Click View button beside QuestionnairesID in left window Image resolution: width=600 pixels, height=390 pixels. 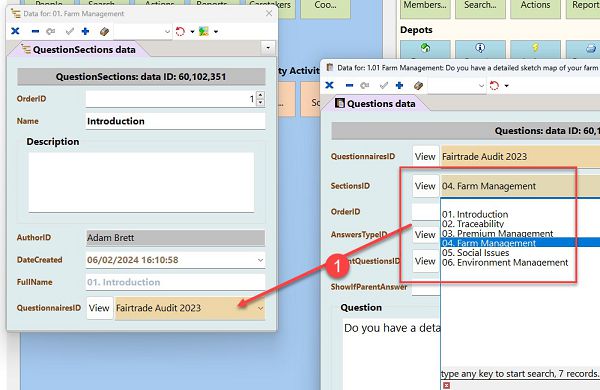tap(99, 308)
